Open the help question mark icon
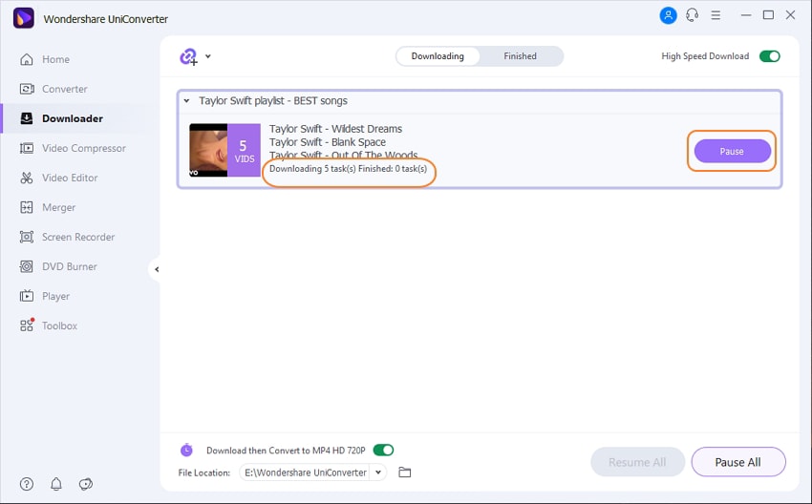This screenshot has width=812, height=504. coord(27,484)
